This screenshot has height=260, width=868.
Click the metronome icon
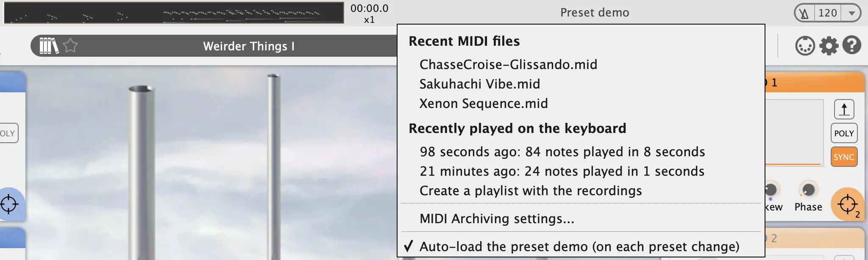coord(804,13)
